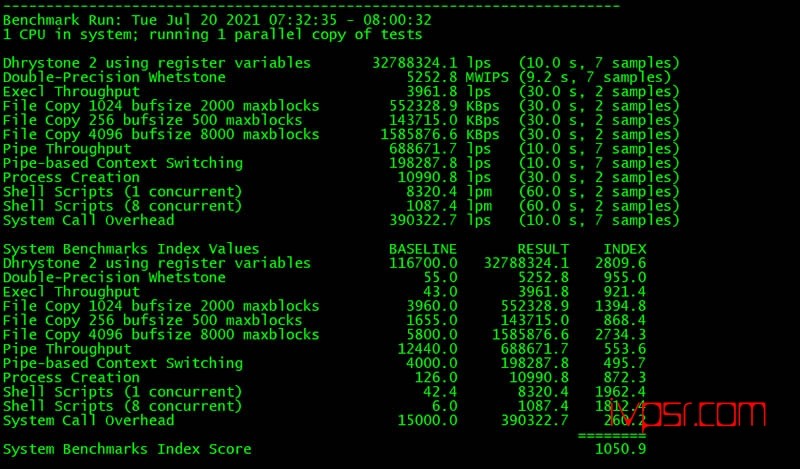The image size is (800, 469).
Task: Click the baseline value 42.4
Action: point(441,392)
